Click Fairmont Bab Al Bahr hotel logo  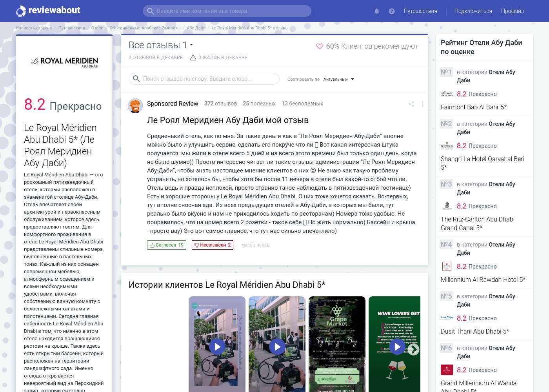click(x=447, y=94)
